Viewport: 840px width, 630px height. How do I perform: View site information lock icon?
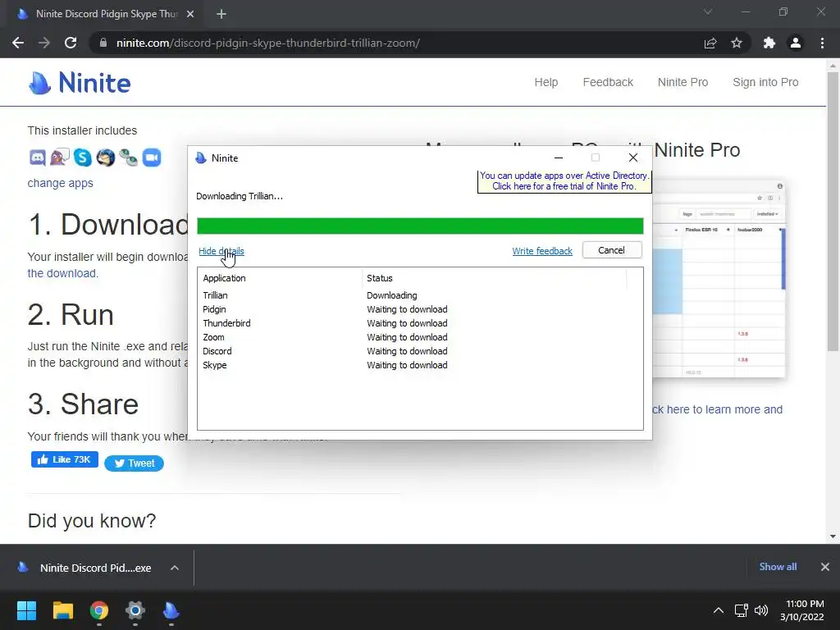point(103,43)
